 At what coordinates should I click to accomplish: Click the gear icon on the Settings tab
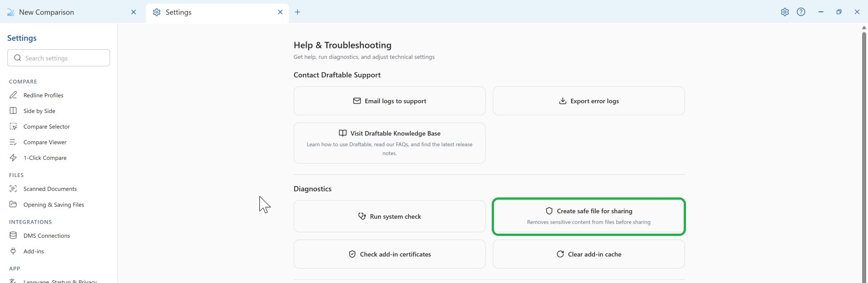click(157, 12)
